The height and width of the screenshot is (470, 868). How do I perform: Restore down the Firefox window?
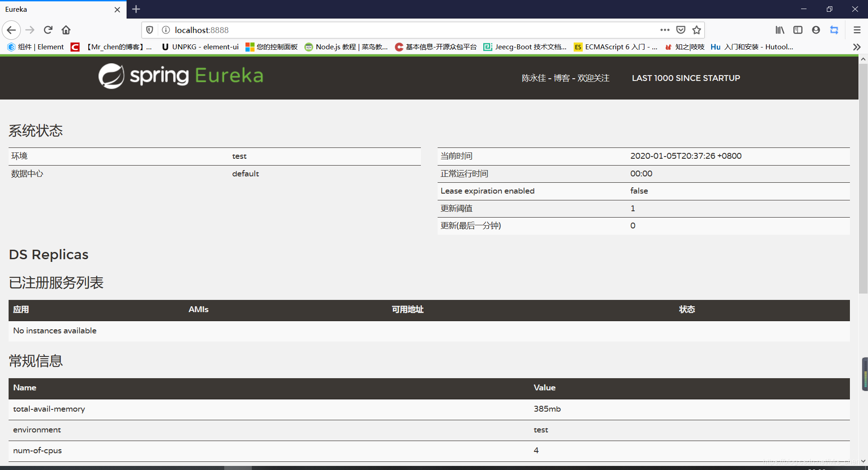tap(830, 9)
